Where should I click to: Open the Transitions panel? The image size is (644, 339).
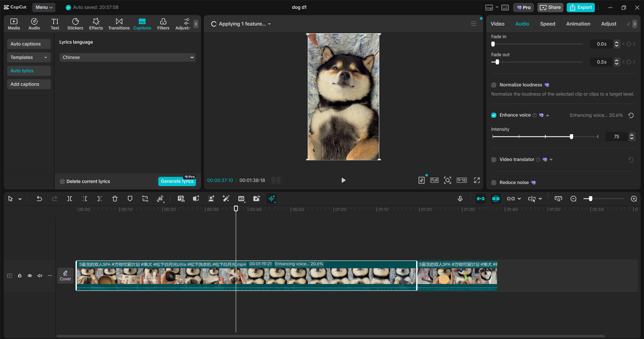[119, 24]
